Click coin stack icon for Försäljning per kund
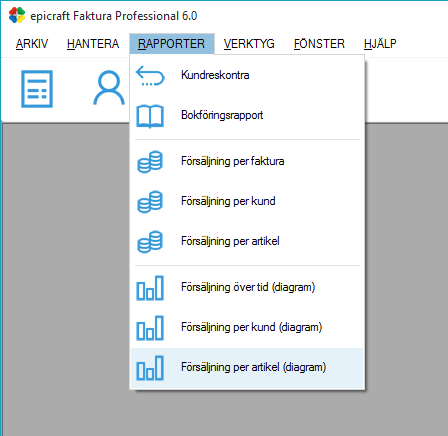 [x=150, y=202]
